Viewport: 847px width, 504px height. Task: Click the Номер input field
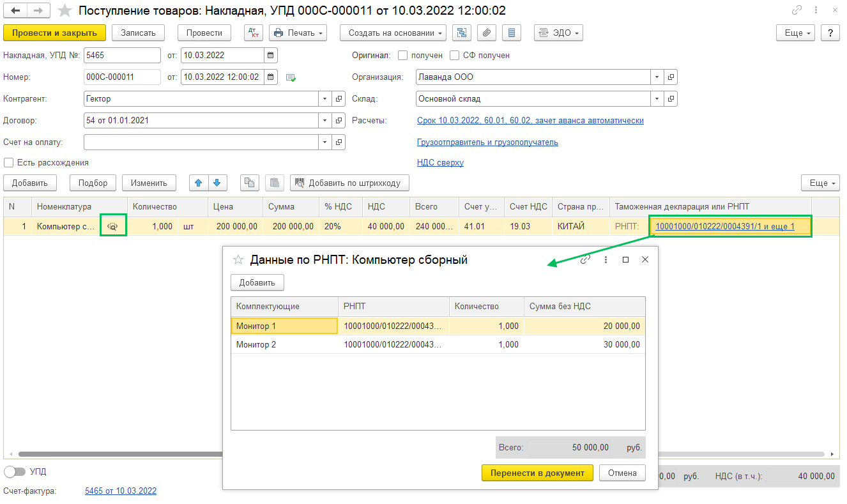122,77
